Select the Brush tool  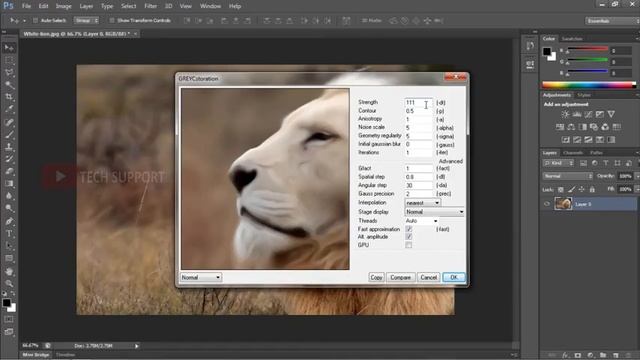pos(9,134)
